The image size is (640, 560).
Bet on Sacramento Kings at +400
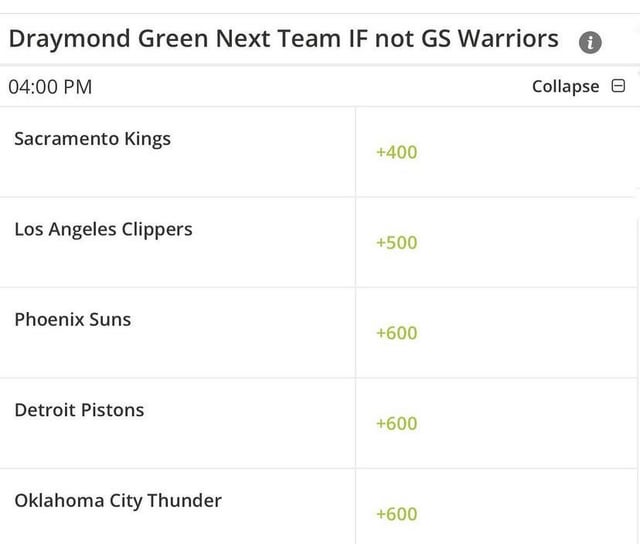(x=396, y=152)
